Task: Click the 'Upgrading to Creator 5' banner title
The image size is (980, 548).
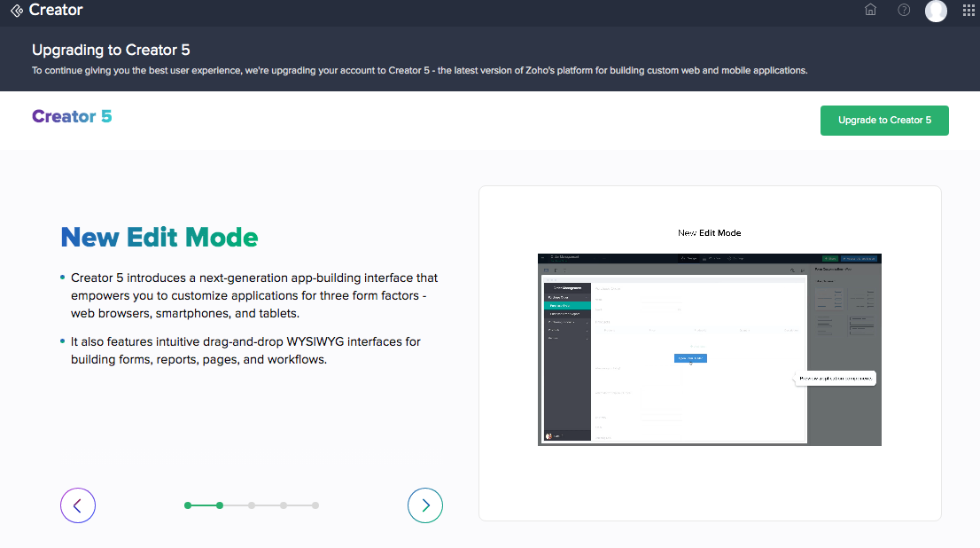Action: tap(111, 50)
